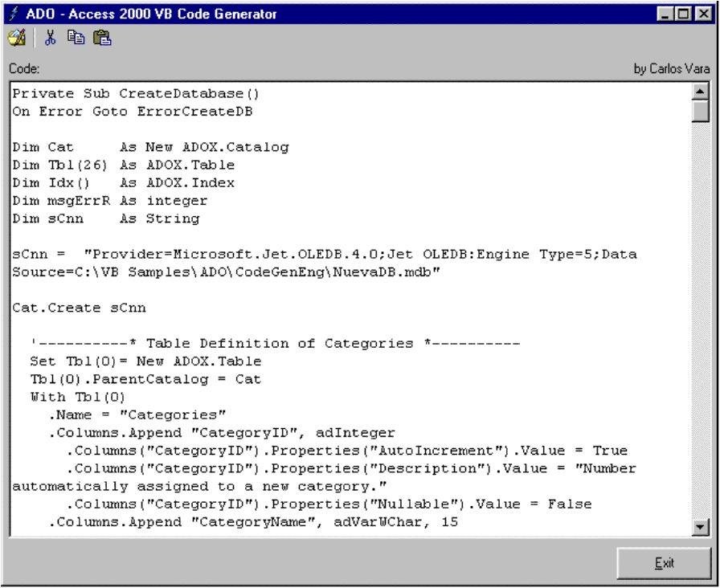Click the "With Tbl(0)" line
Viewport: 720px width, 588px height.
pyautogui.click(x=78, y=398)
